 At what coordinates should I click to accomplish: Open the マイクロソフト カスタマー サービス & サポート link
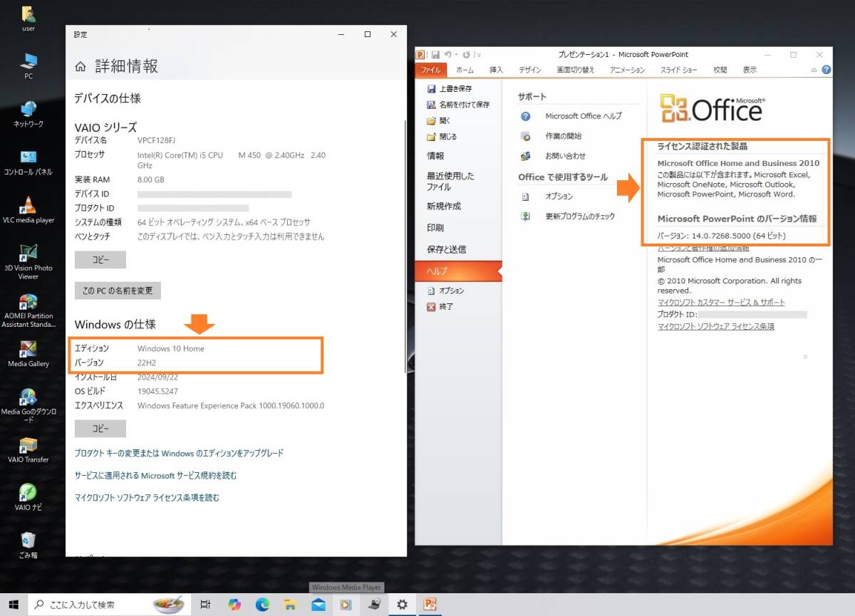721,303
